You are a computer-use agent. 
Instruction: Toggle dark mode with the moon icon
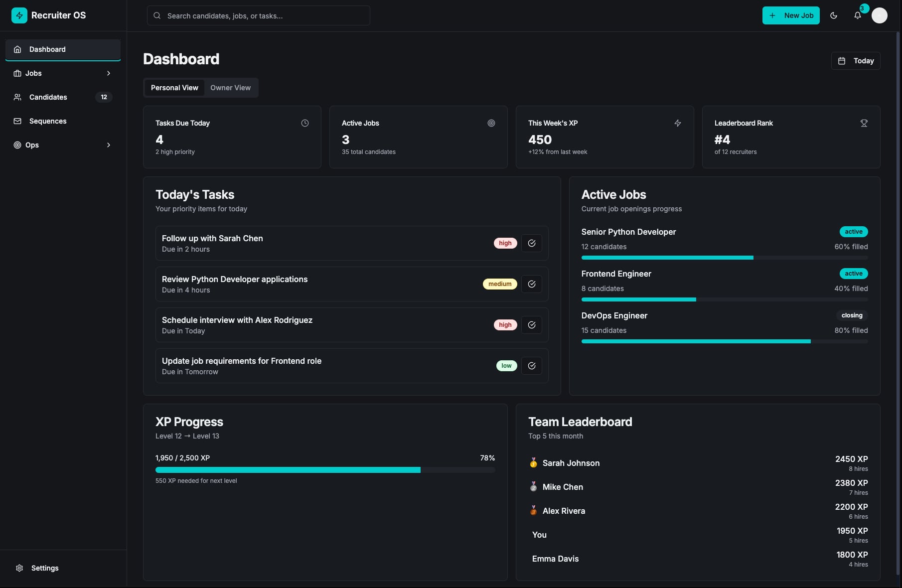click(x=834, y=15)
